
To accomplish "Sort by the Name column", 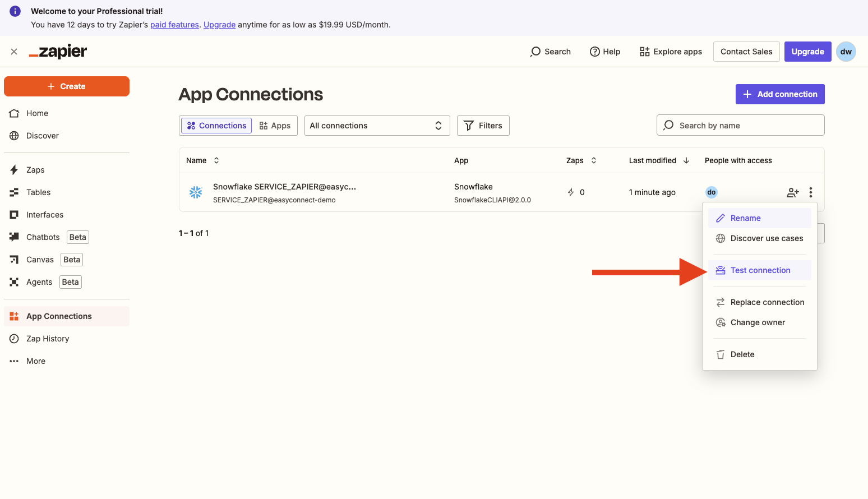I will click(x=202, y=160).
